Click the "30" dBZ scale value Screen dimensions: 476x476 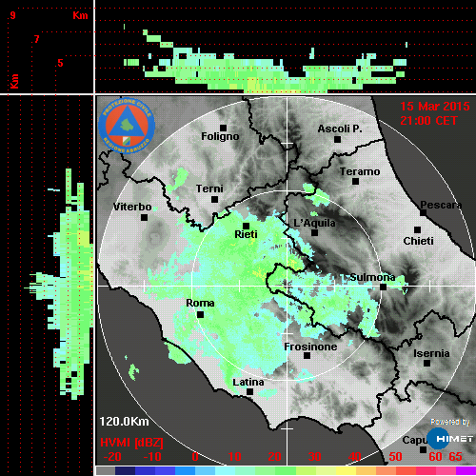tap(314, 457)
